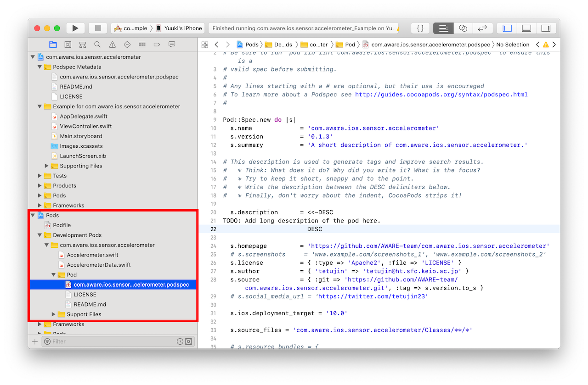The height and width of the screenshot is (385, 588).
Task: Click the 'co...ter' breadcrumb folder
Action: (x=314, y=45)
